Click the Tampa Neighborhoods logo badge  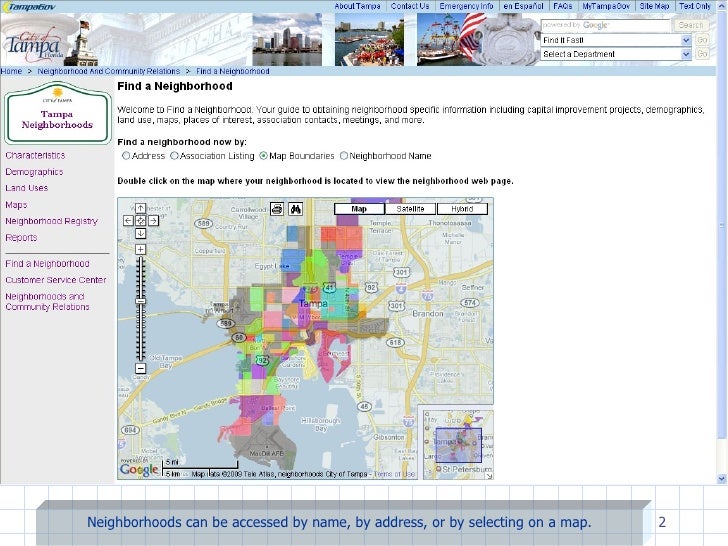pos(58,113)
